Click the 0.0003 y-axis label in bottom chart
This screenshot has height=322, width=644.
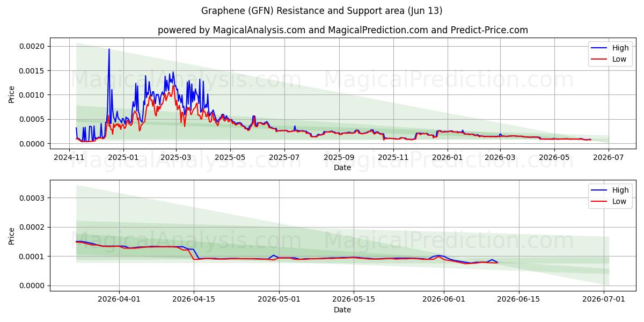pyautogui.click(x=32, y=198)
